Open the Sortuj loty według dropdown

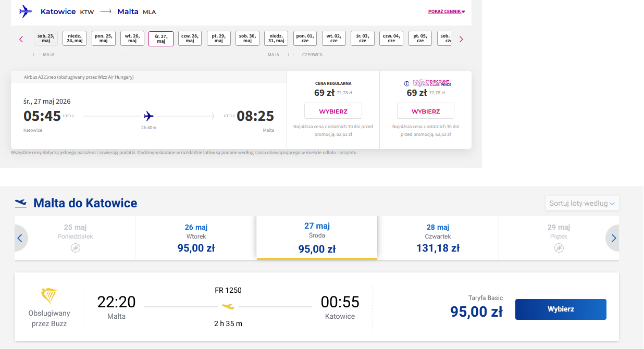582,203
